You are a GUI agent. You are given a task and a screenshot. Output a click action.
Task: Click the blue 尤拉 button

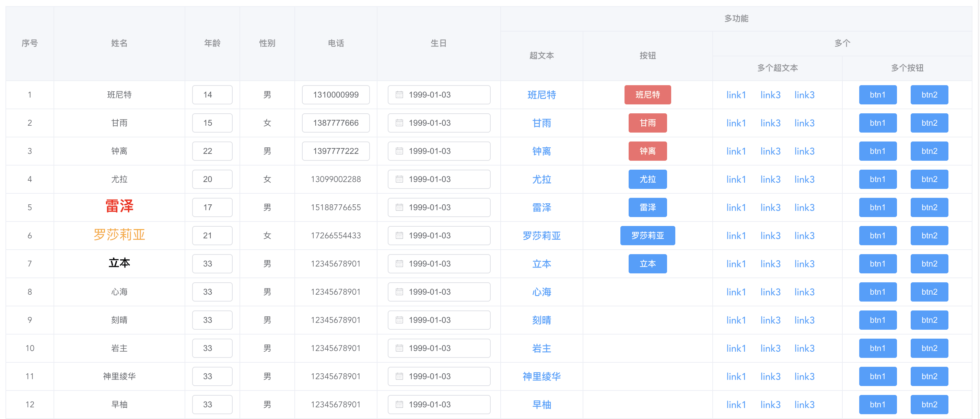647,179
